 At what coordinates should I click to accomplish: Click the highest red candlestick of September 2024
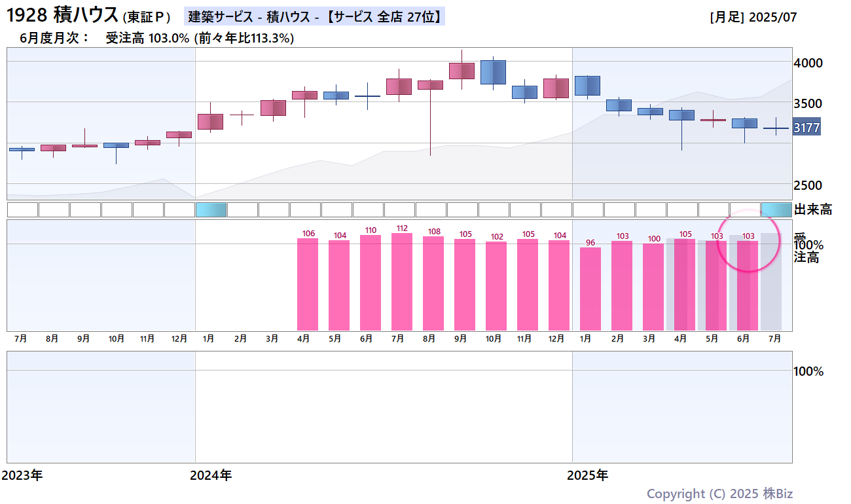(x=462, y=71)
